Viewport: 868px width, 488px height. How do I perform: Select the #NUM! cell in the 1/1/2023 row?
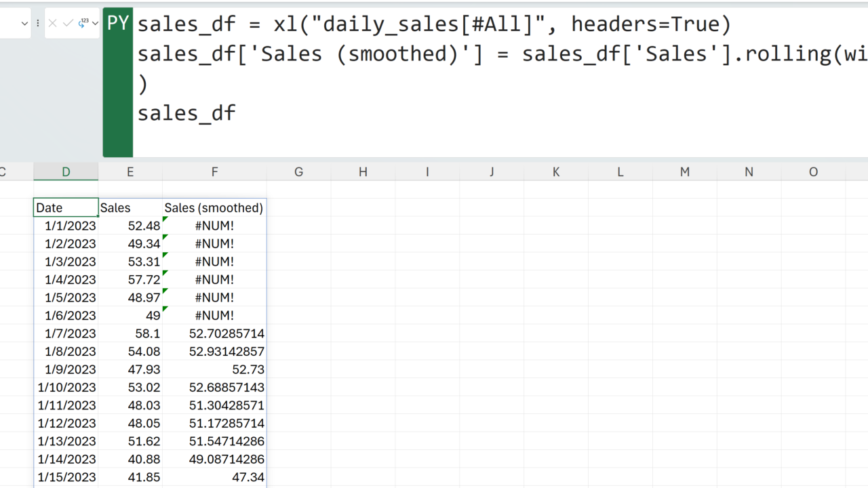(x=214, y=226)
